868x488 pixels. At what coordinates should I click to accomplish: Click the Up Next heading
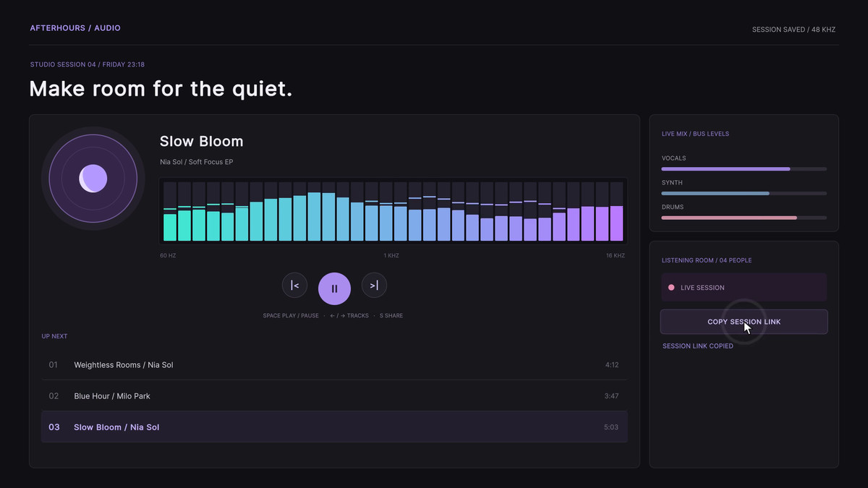point(54,336)
